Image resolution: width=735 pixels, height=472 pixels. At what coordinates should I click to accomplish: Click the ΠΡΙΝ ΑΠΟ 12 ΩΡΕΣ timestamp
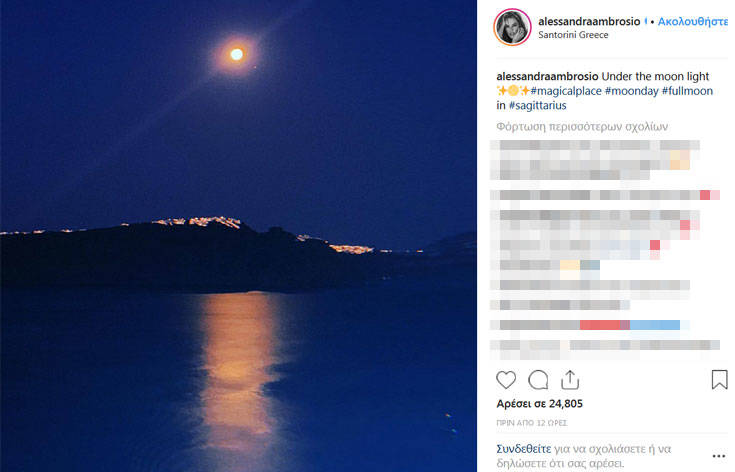point(532,423)
